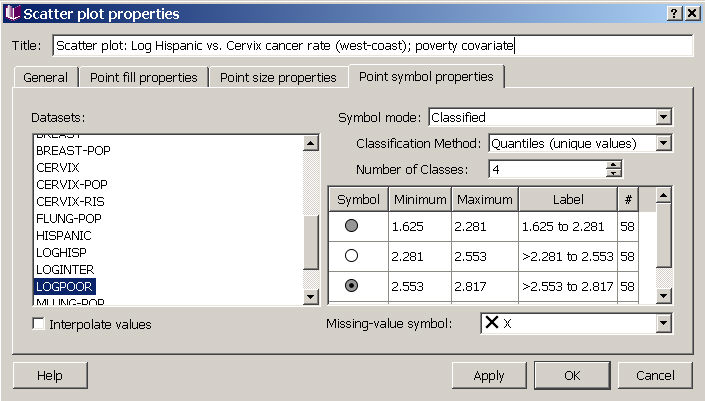The width and height of the screenshot is (705, 401).
Task: Enable the Interpolate values checkbox
Action: [x=39, y=324]
